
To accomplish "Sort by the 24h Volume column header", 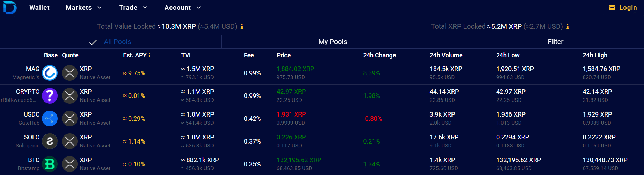I will click(x=446, y=55).
